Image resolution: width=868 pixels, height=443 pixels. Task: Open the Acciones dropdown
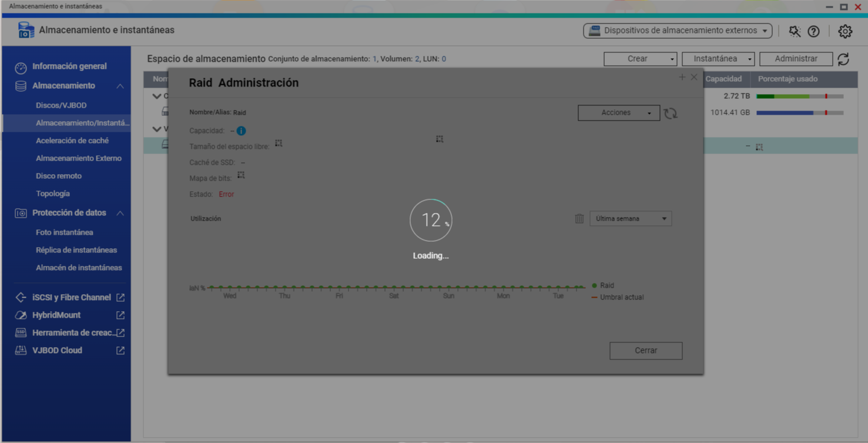coord(618,113)
